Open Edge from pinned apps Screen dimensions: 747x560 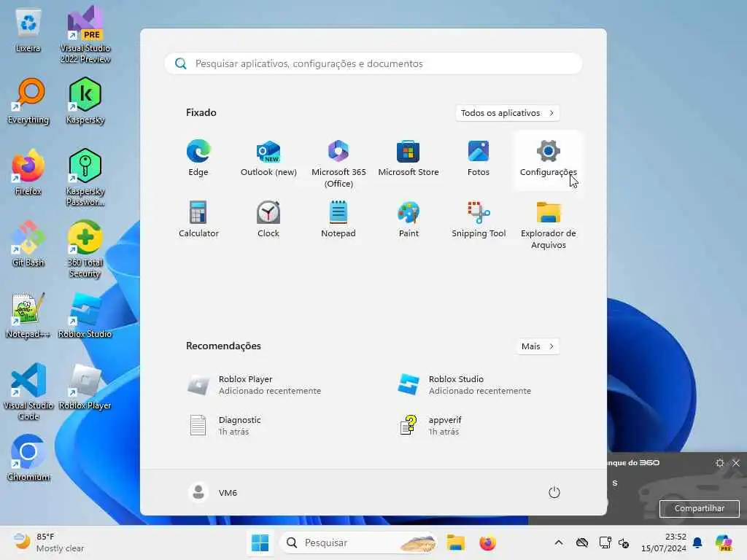(198, 159)
